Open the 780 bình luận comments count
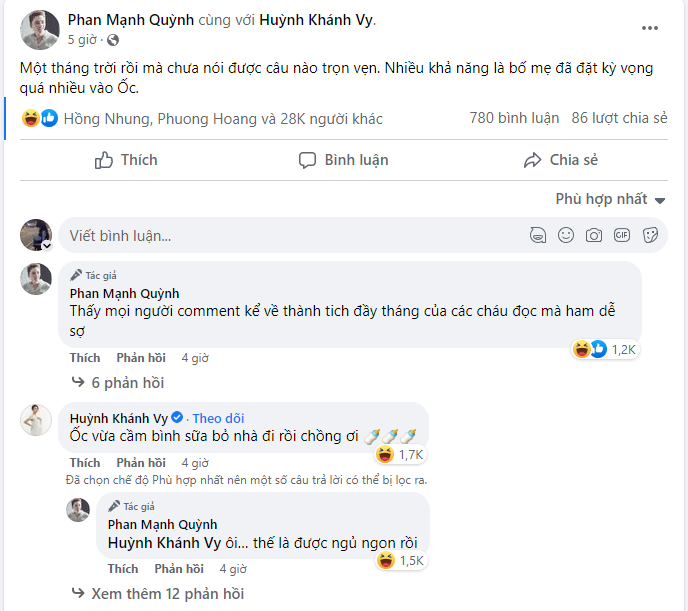This screenshot has width=688, height=611. [x=514, y=118]
